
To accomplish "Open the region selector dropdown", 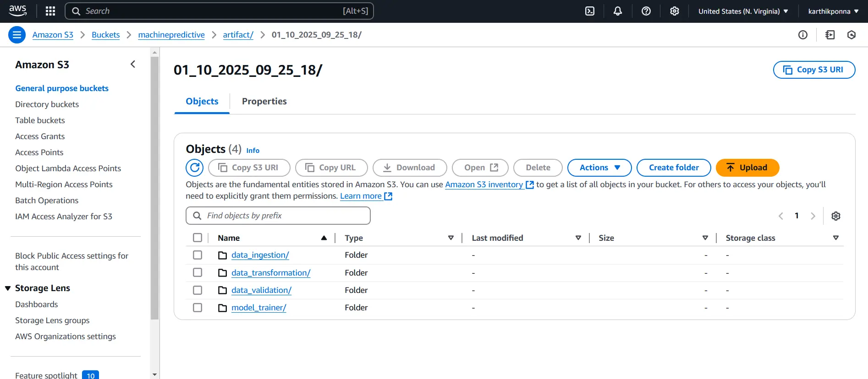I will 743,11.
